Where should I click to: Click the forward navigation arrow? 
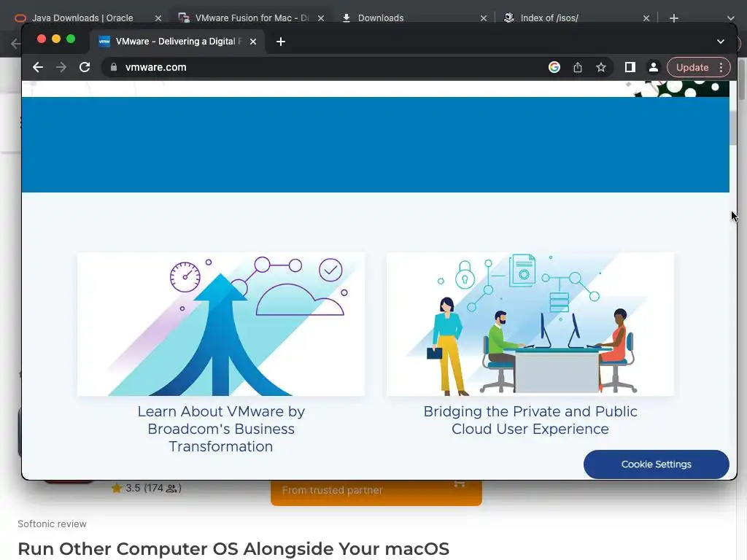(61, 67)
